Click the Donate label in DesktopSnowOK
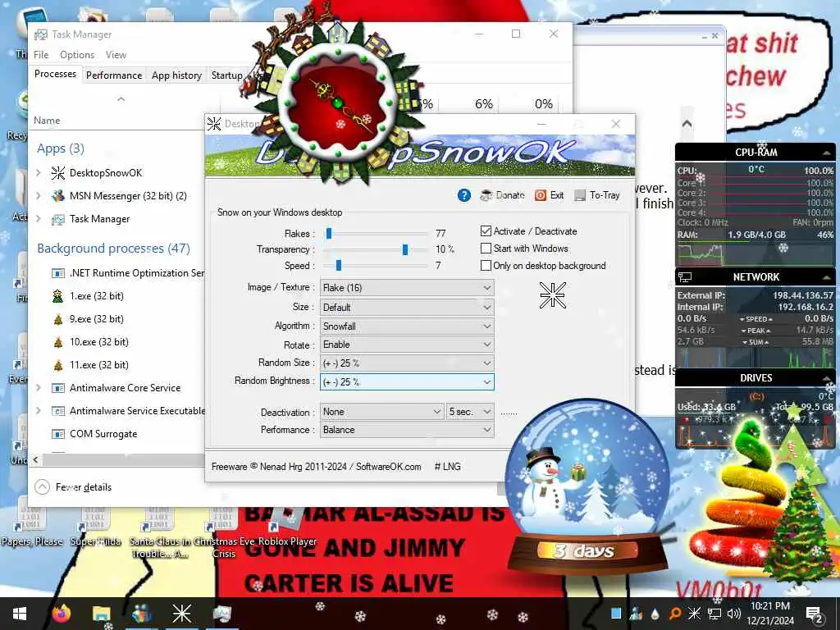Viewport: 840px width, 630px height. coord(510,195)
